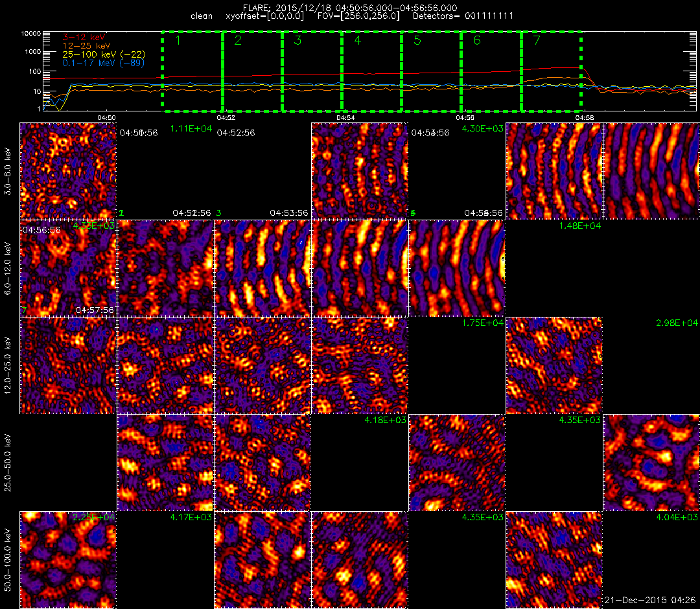Open image panel labeled 2.25E+04 in bottom row
This screenshot has width=700, height=609.
pos(68,560)
